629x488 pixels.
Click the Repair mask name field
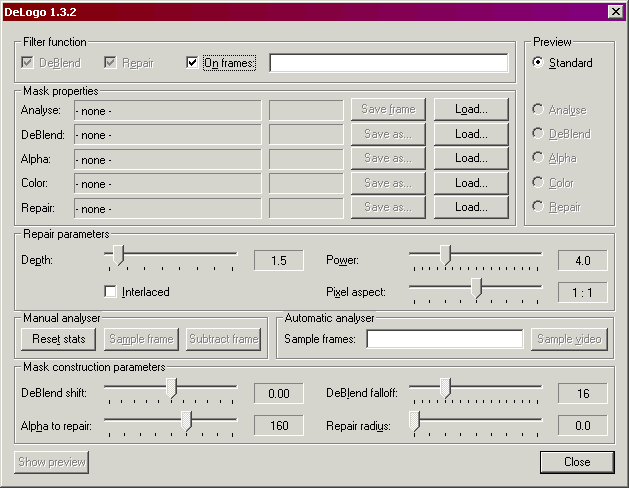[168, 208]
